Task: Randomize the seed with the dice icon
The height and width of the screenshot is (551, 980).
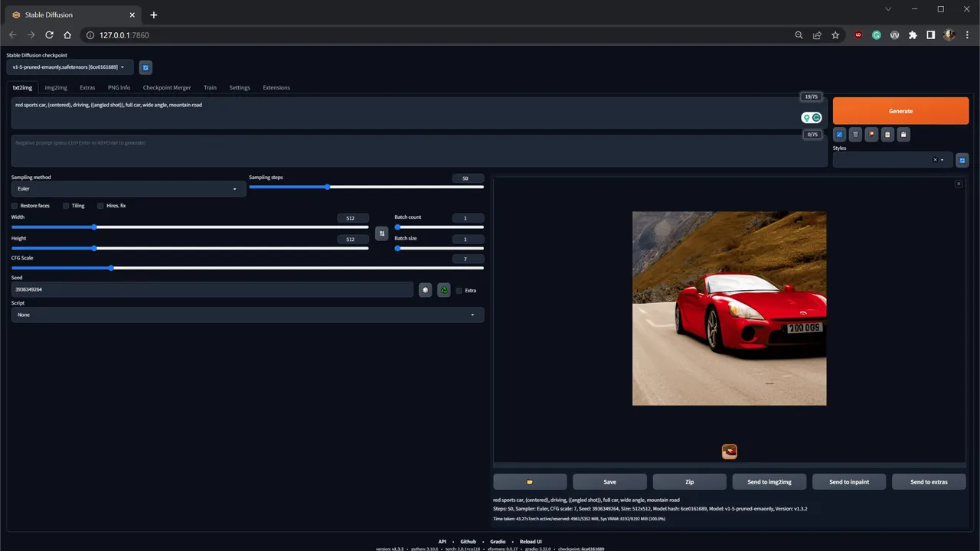Action: tap(425, 290)
